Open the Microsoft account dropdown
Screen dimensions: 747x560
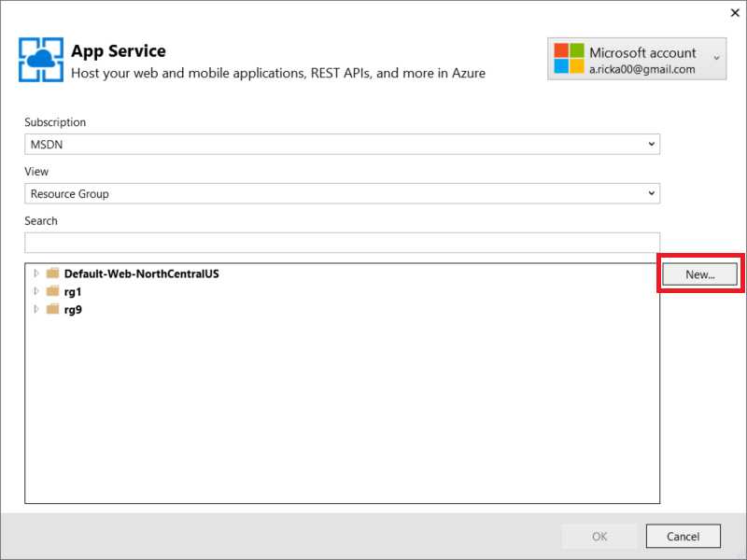pos(637,59)
